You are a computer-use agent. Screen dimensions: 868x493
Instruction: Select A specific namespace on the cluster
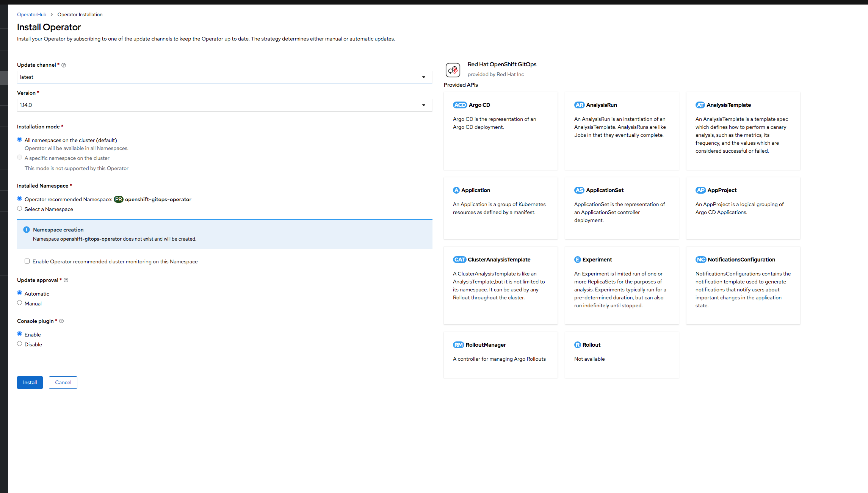(20, 158)
